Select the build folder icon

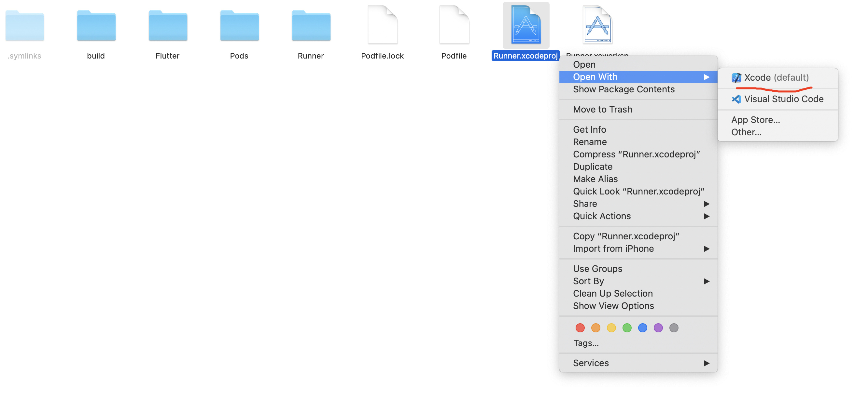pos(96,26)
